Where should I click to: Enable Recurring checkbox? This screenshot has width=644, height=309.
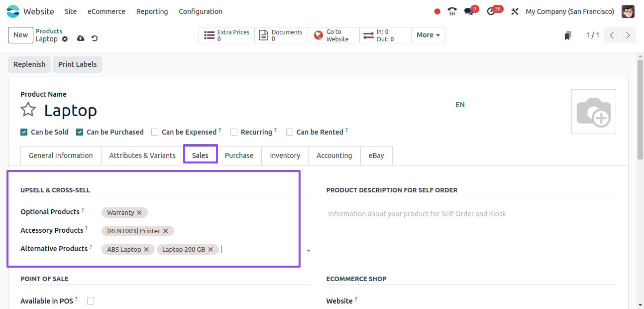(234, 132)
